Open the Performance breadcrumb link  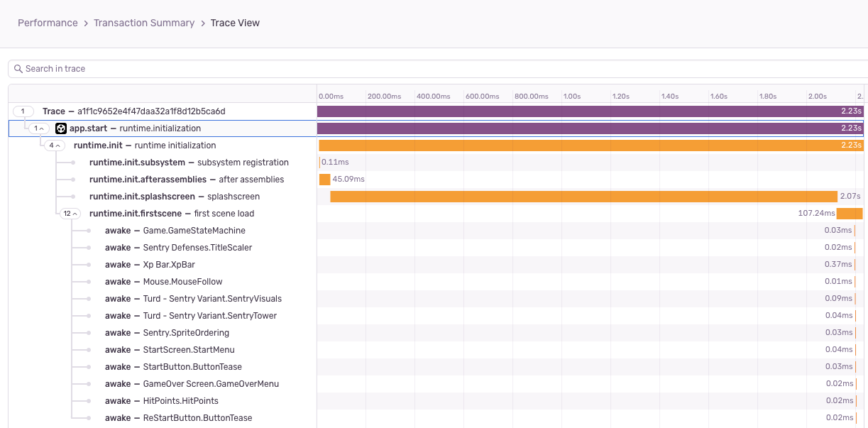pyautogui.click(x=48, y=23)
